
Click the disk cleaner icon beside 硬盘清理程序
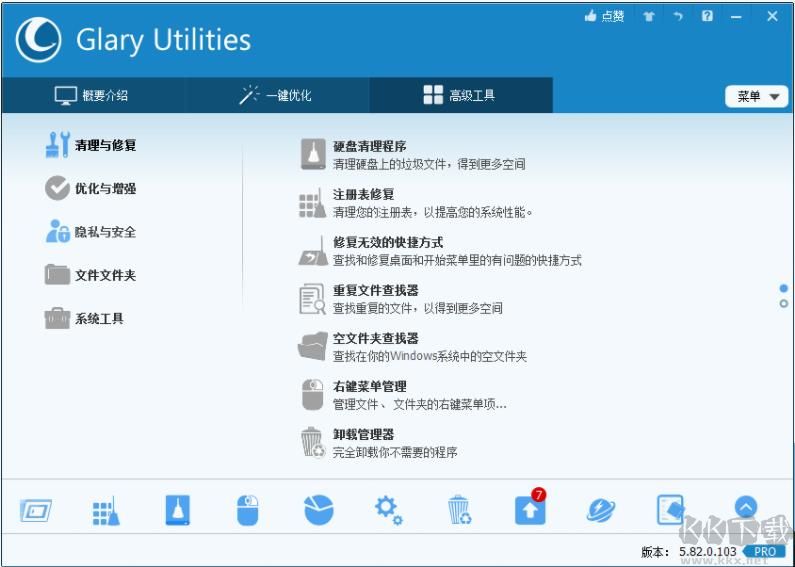[313, 154]
